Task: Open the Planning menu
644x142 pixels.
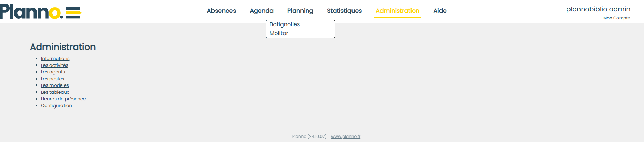Action: (300, 11)
